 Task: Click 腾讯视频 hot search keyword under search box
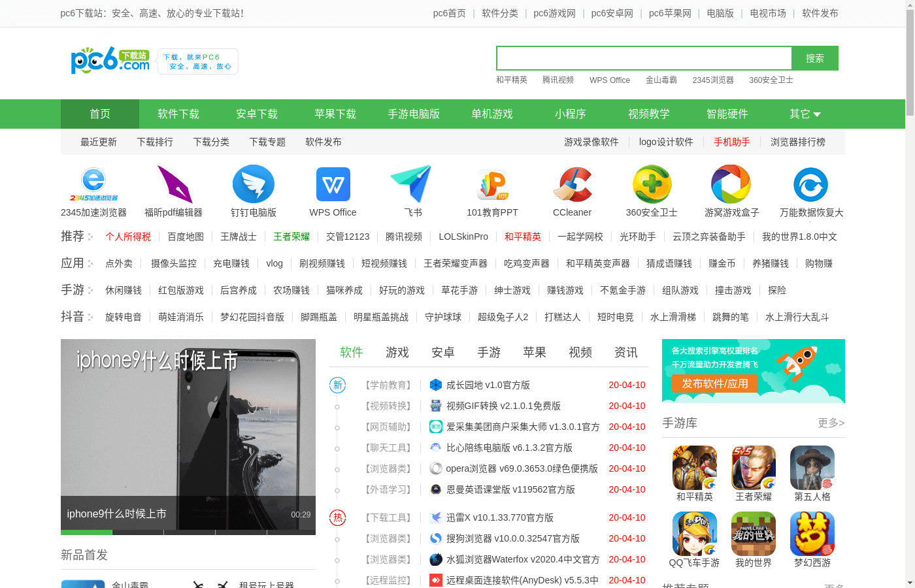[558, 80]
